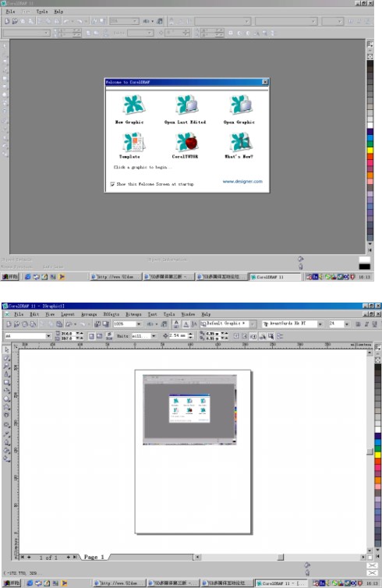Pick the yellow swatch in lower color palette
Image resolution: width=382 pixels, height=588 pixels.
(378, 455)
